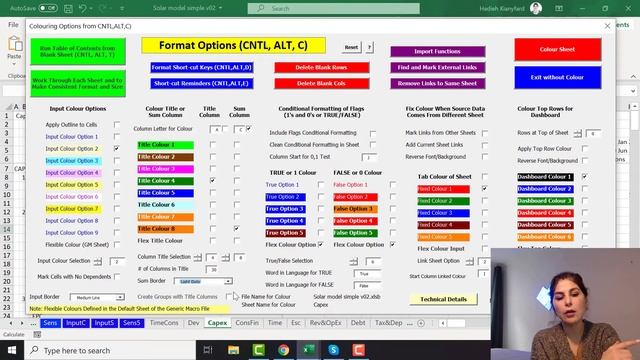Switch to the TimeCons sheet tab
640x360 pixels.
coord(164,323)
